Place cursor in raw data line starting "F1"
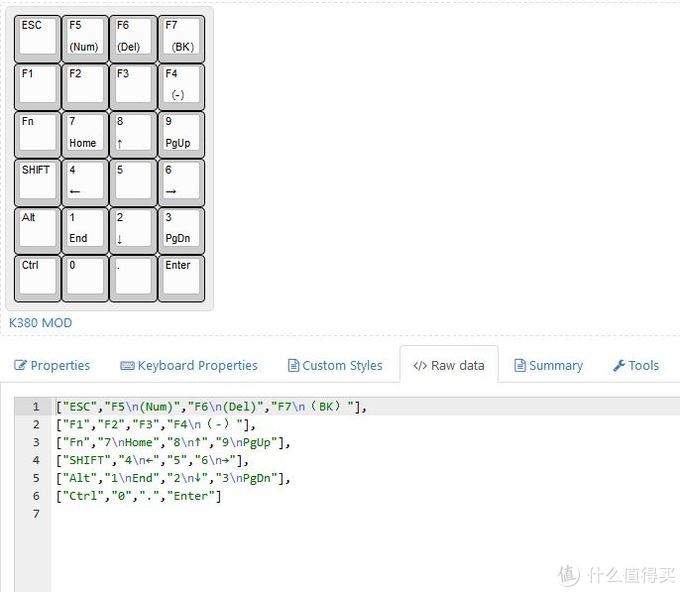 (x=156, y=425)
